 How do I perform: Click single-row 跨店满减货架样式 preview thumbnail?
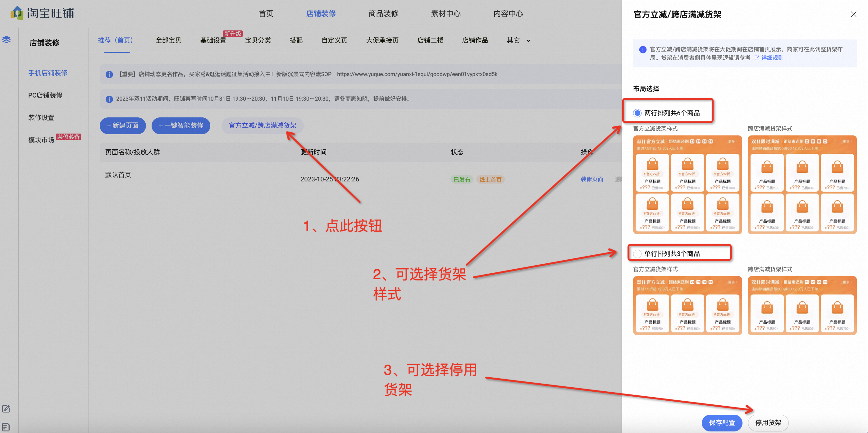pos(802,305)
